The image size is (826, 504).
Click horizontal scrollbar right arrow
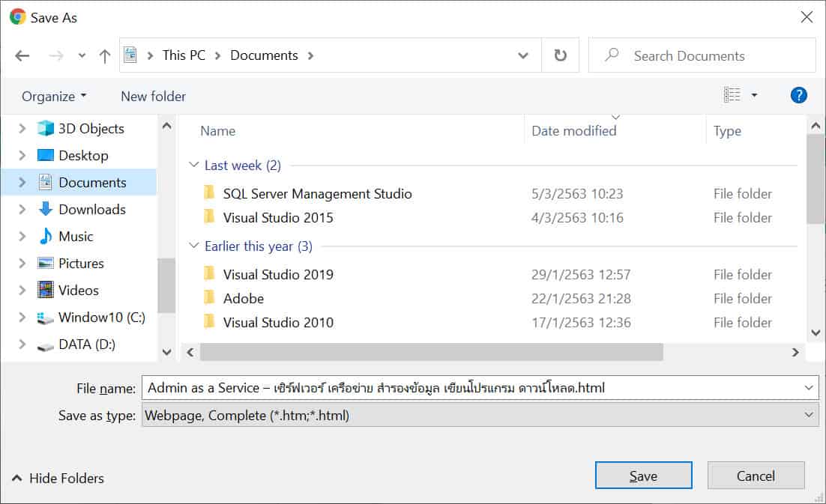click(795, 352)
